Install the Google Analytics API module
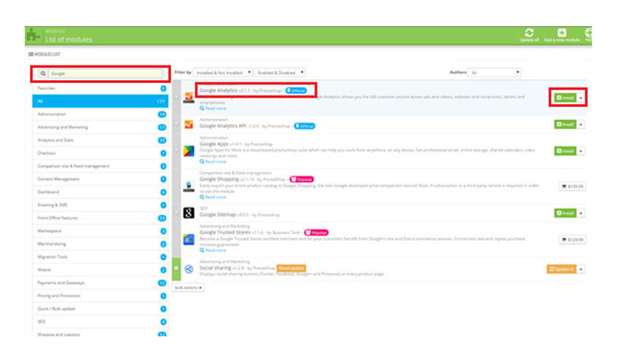 click(x=565, y=124)
